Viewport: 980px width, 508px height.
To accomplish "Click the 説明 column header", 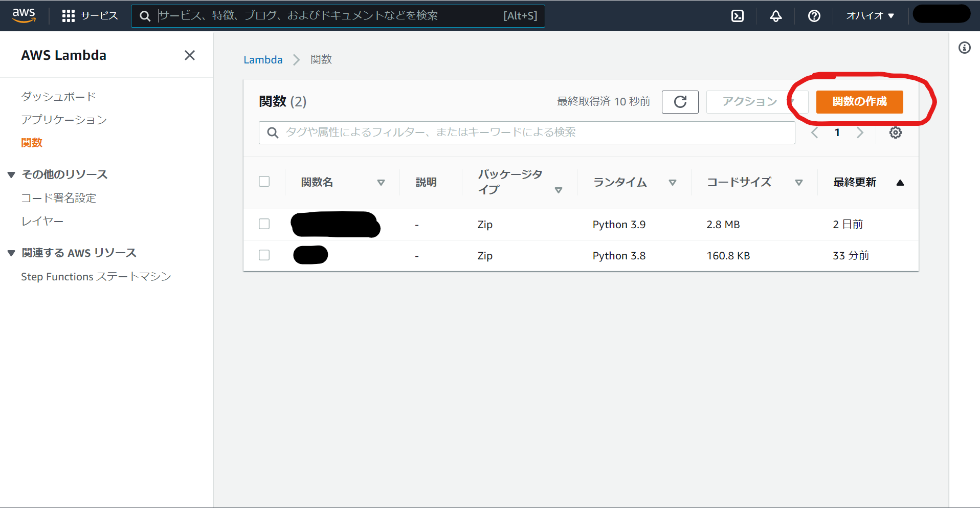I will coord(426,182).
